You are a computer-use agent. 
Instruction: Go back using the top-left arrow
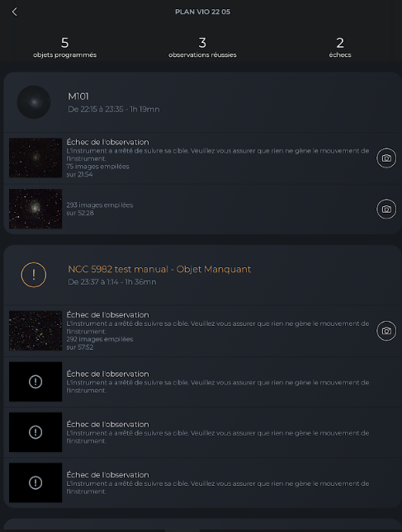pyautogui.click(x=14, y=12)
